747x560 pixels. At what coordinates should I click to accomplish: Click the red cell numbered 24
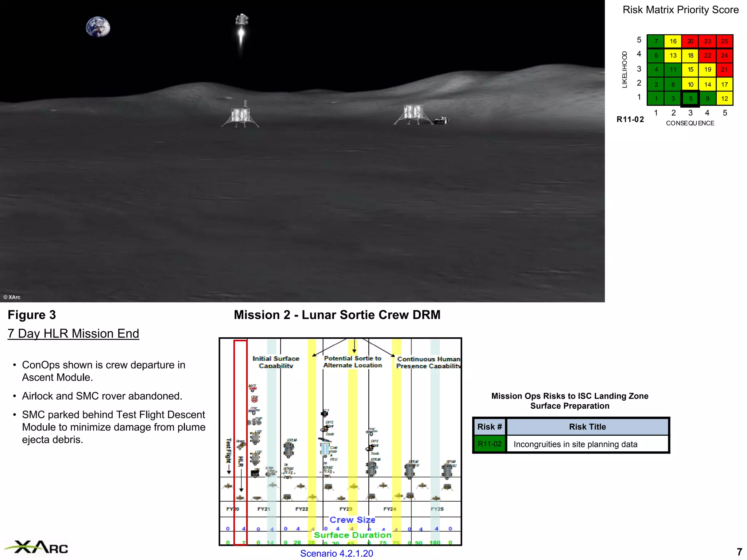pos(724,55)
